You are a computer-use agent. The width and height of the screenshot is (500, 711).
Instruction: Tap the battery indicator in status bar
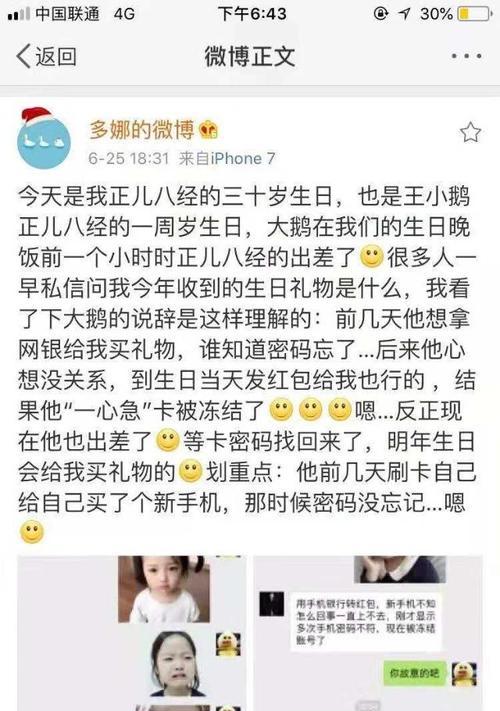475,14
